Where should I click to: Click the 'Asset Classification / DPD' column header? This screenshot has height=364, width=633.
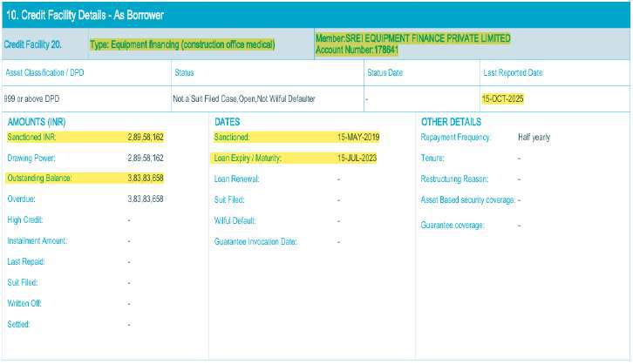pyautogui.click(x=44, y=72)
